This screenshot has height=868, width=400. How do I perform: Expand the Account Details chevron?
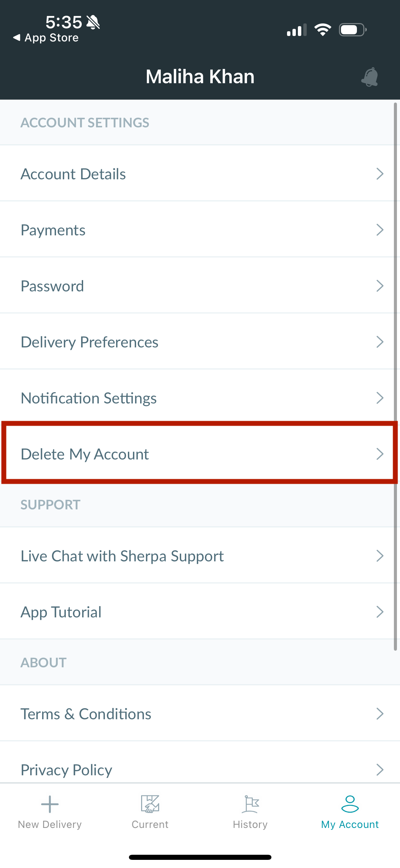click(380, 174)
